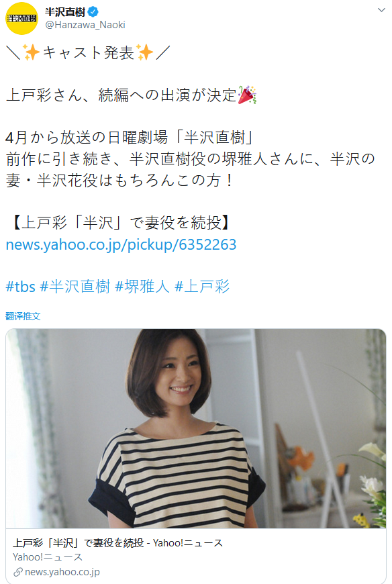
Task: Click the news.yahoo.co.jp domain in card footer
Action: coord(62,572)
